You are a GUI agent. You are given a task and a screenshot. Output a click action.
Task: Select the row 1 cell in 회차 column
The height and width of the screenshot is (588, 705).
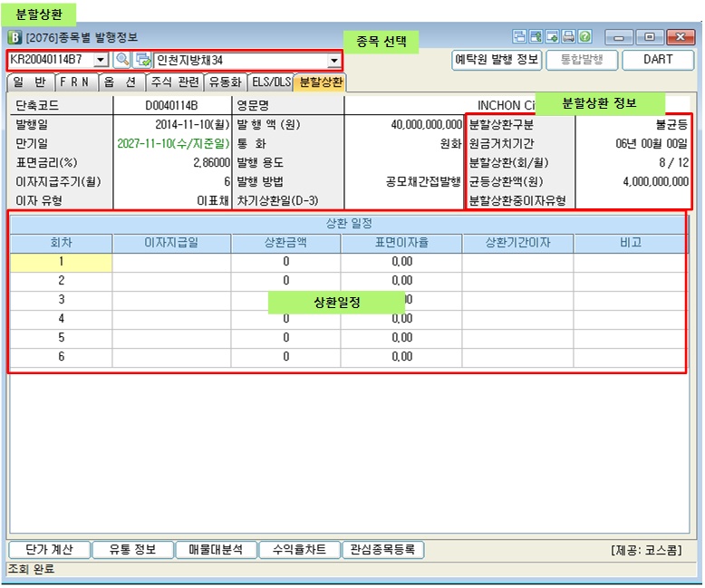[x=61, y=262]
